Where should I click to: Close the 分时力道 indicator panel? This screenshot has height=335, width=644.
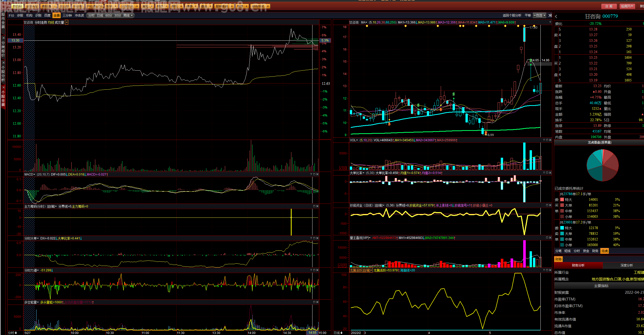[317, 270]
